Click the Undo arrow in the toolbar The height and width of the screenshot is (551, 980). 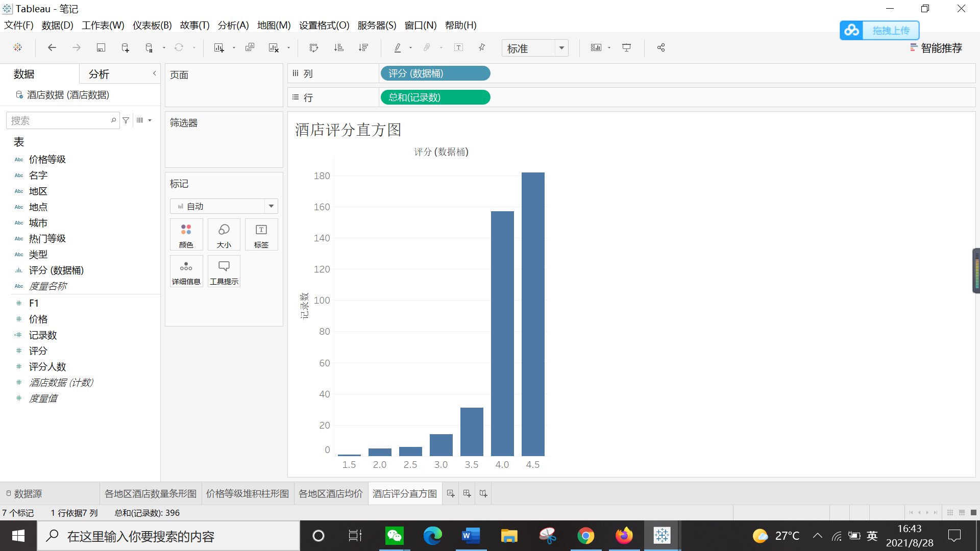(52, 47)
